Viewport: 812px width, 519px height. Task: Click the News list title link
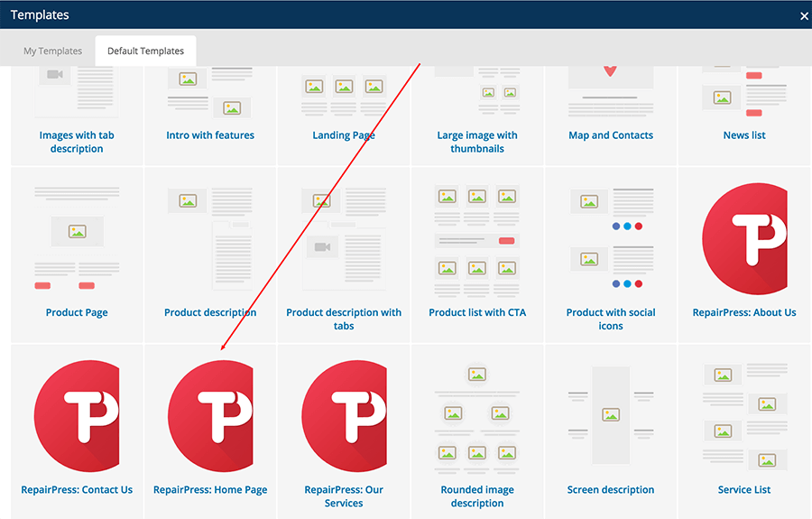[744, 135]
